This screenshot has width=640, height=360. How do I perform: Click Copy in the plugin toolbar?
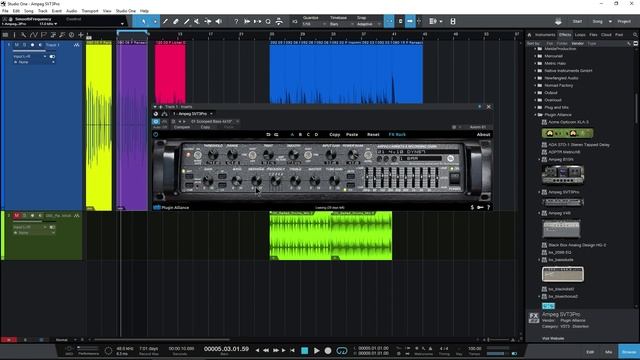point(335,134)
